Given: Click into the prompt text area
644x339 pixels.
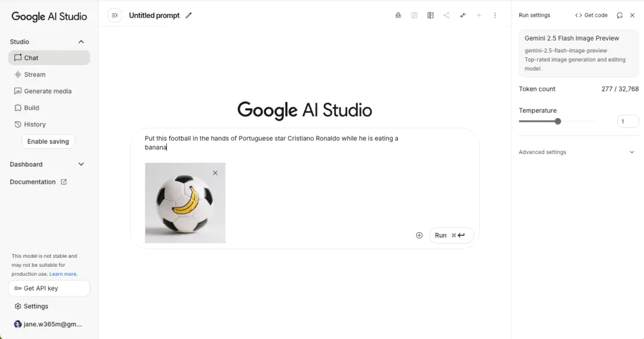Looking at the screenshot, I should pyautogui.click(x=271, y=143).
